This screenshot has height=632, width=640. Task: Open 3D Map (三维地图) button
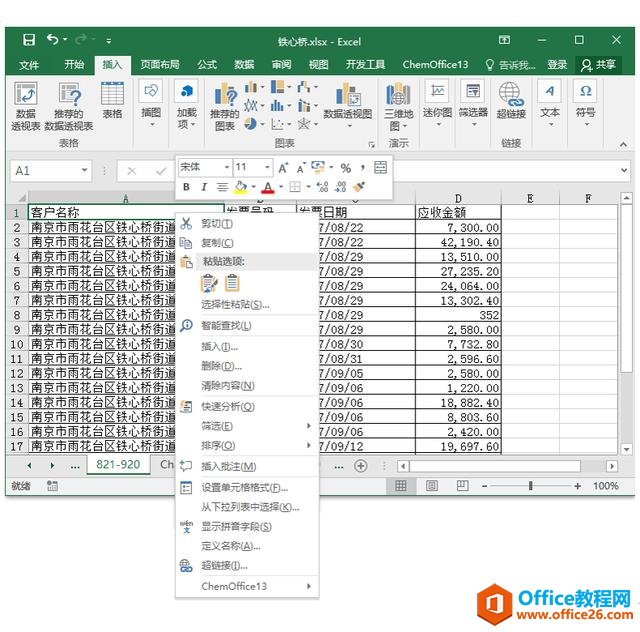(x=398, y=107)
